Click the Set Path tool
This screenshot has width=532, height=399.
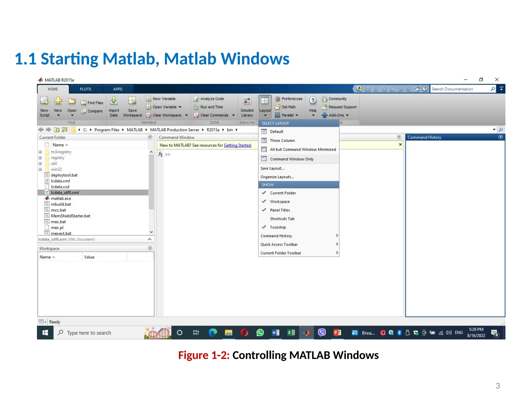coord(285,107)
